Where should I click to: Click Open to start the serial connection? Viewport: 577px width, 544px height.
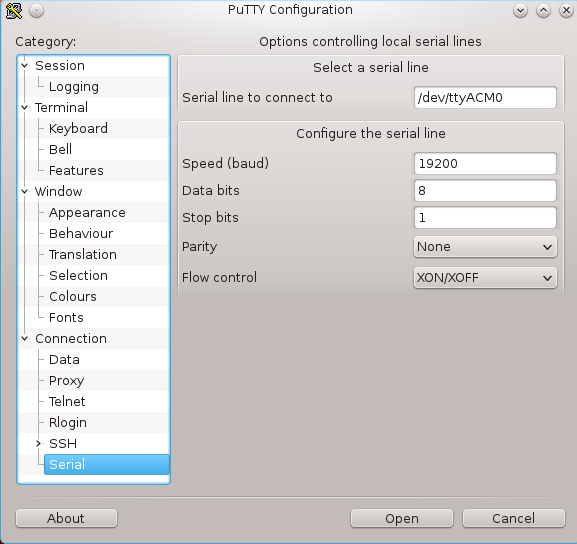pyautogui.click(x=402, y=518)
